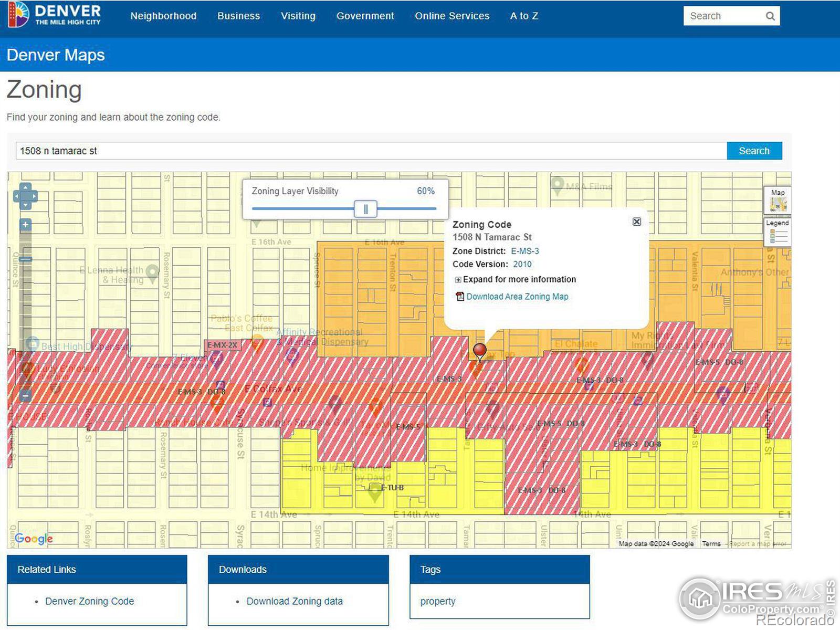Pan the map right using arrow control
Screen dimensions: 840x630
(x=35, y=196)
